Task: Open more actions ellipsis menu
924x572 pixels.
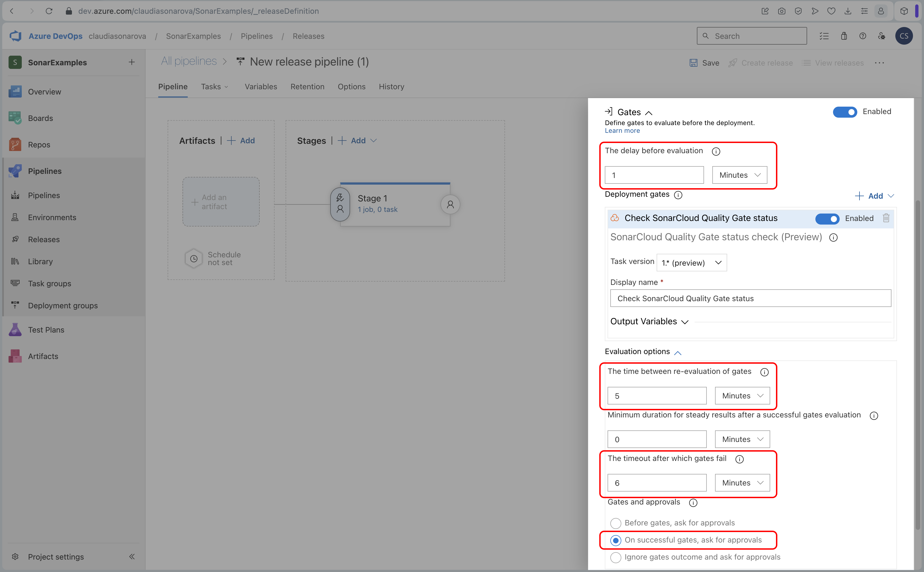Action: (x=879, y=63)
